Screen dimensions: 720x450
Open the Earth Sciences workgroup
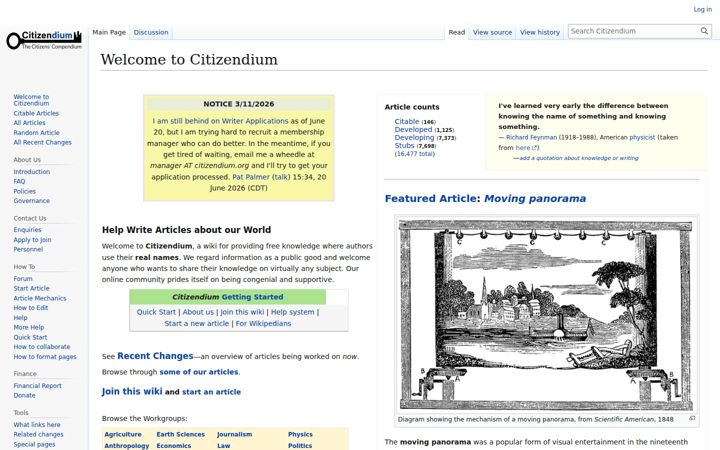click(x=180, y=434)
